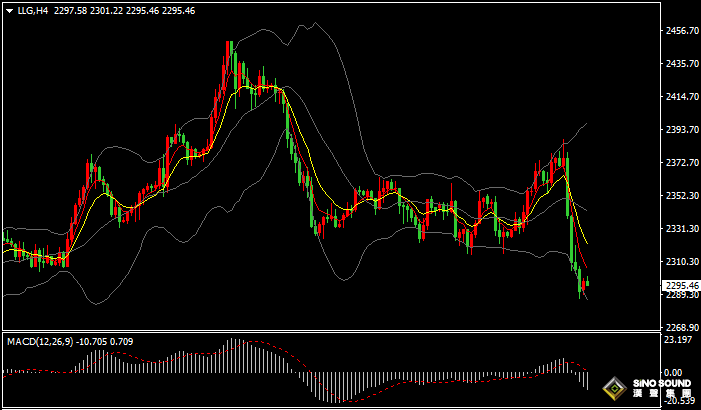Click the 2268.90 price at axis bottom
The image size is (701, 410).
click(x=680, y=328)
